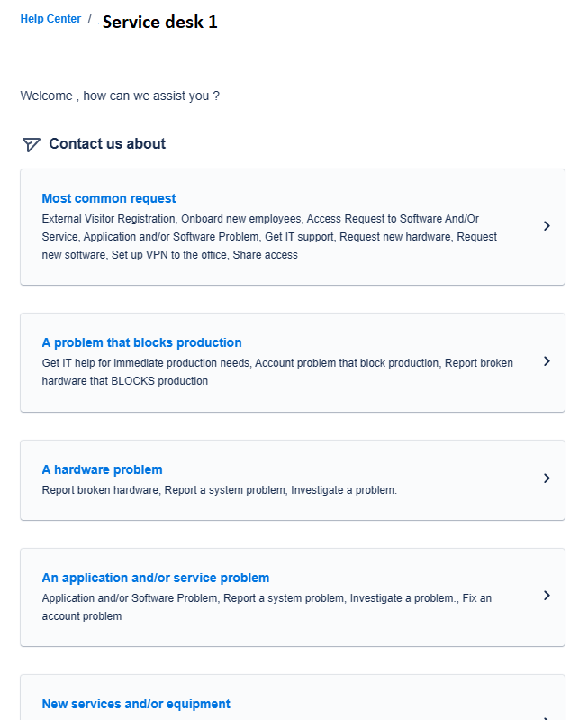
Task: Click the Fix an account problem description text
Action: click(x=81, y=616)
